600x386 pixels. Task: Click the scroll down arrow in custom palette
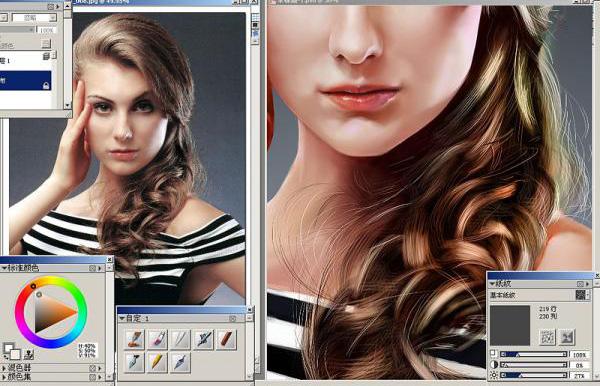click(250, 376)
